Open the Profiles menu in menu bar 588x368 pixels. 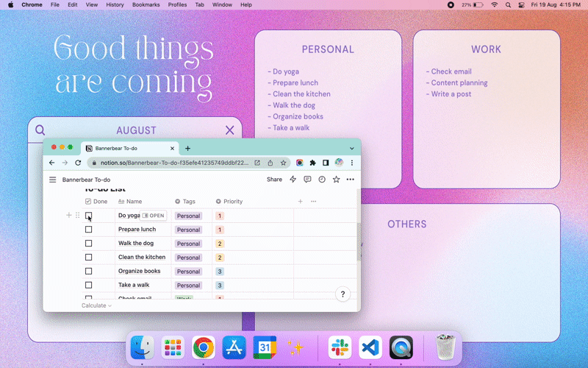coord(177,5)
